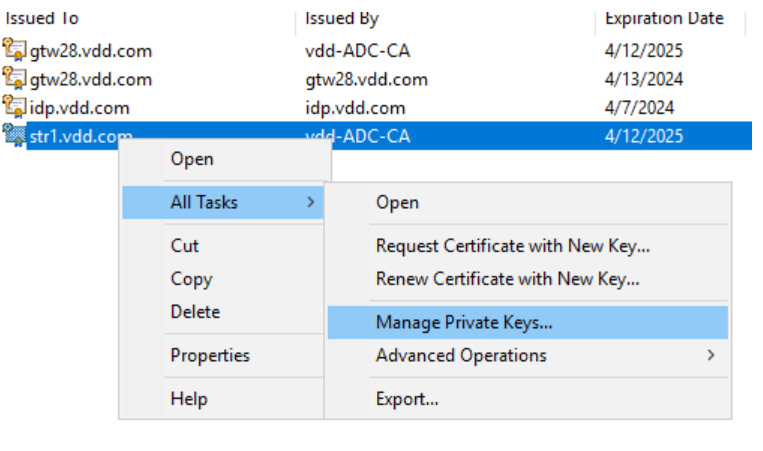Expand the Advanced Operations submenu arrow
Viewport: 763px width, 451px height.
pos(711,355)
